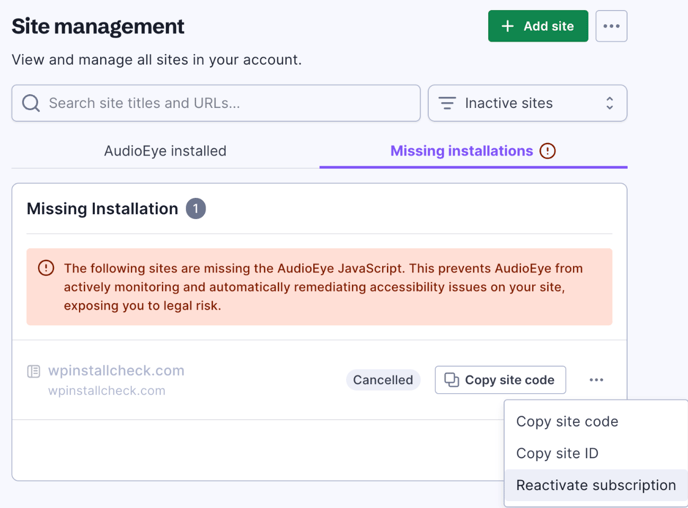Choose Copy site code from the context menu
Viewport: 688px width, 508px height.
[596, 422]
